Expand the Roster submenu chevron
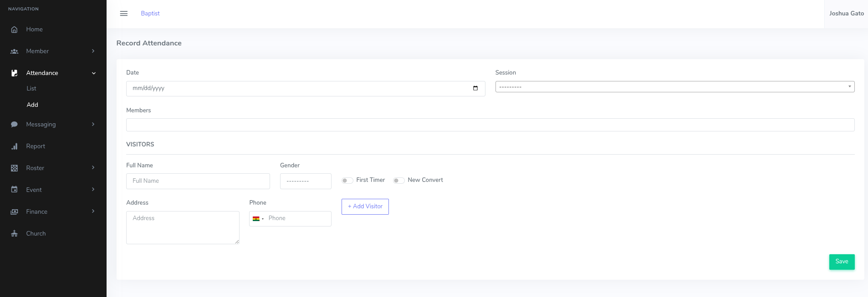868x297 pixels. coord(93,167)
